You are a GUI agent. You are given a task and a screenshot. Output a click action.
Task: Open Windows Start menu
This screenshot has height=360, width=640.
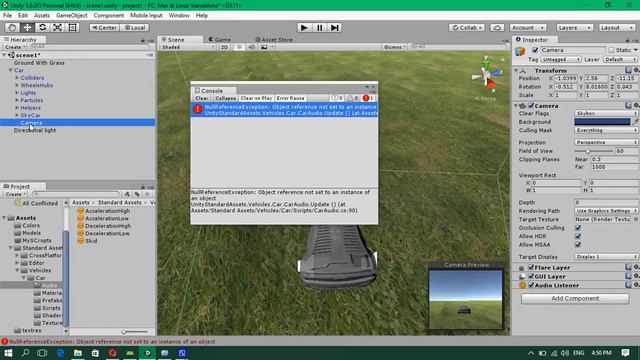pos(8,353)
